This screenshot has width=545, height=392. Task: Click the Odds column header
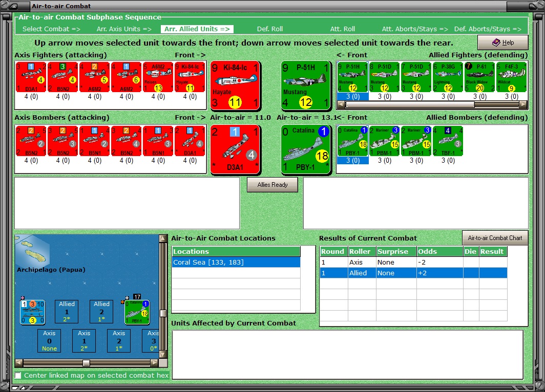pos(439,251)
